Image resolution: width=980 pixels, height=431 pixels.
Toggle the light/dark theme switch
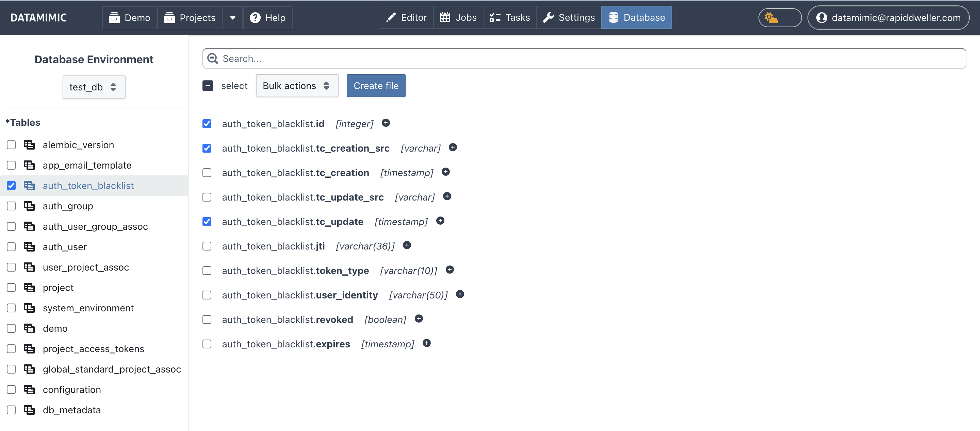780,17
